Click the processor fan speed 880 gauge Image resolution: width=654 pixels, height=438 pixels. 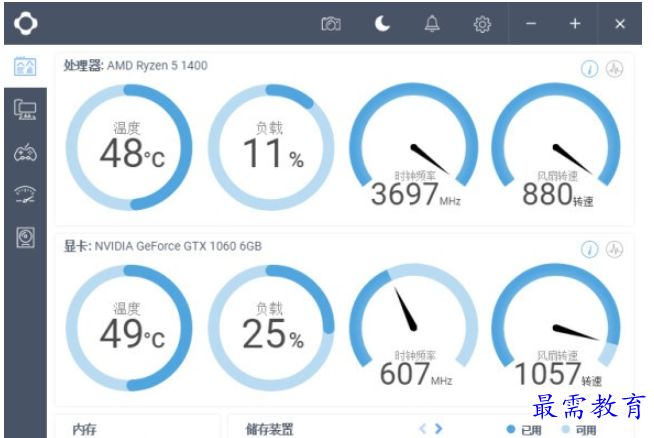[556, 146]
